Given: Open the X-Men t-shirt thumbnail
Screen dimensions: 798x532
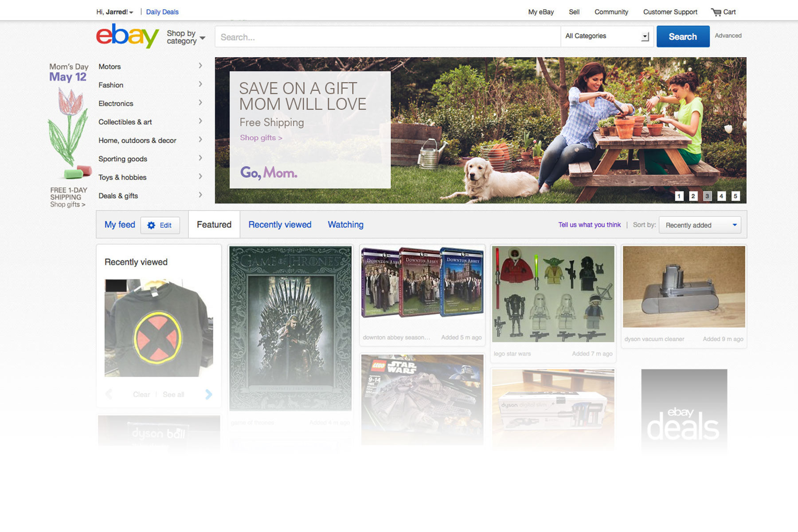Looking at the screenshot, I should [x=159, y=328].
